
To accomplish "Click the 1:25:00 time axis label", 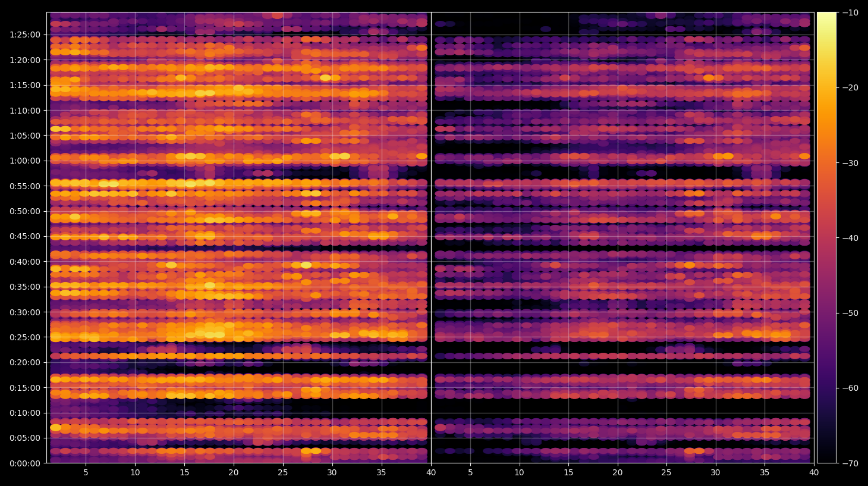I will click(25, 35).
